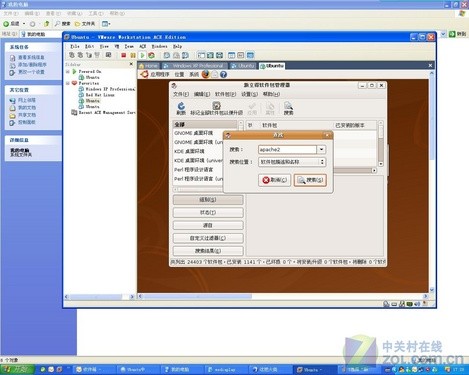Click the Search (搜索) button in find dialog

pos(310,180)
